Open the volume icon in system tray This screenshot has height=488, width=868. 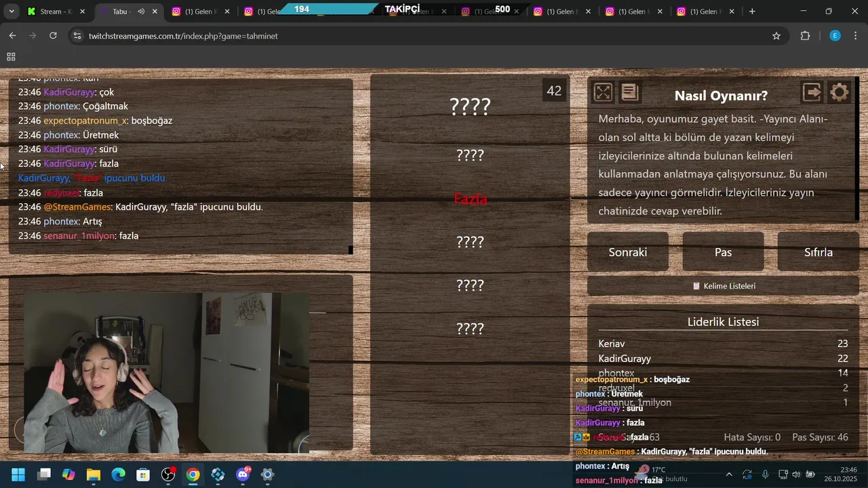click(x=796, y=474)
